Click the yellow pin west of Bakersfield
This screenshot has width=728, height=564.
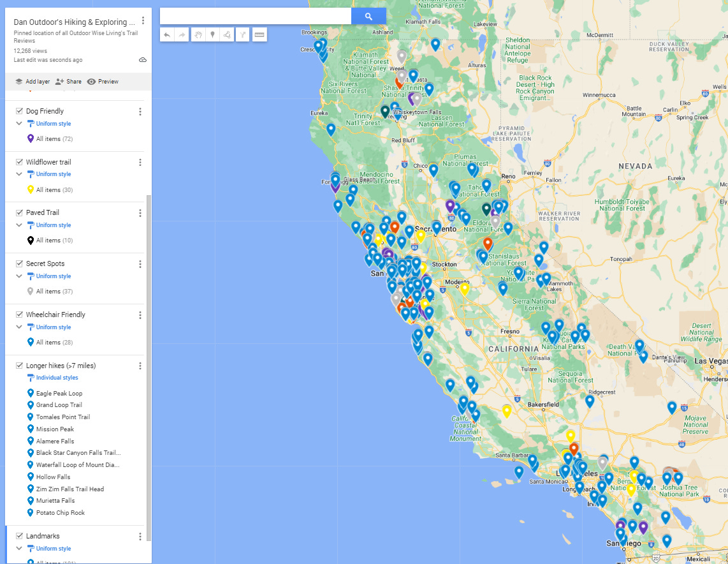point(507,411)
